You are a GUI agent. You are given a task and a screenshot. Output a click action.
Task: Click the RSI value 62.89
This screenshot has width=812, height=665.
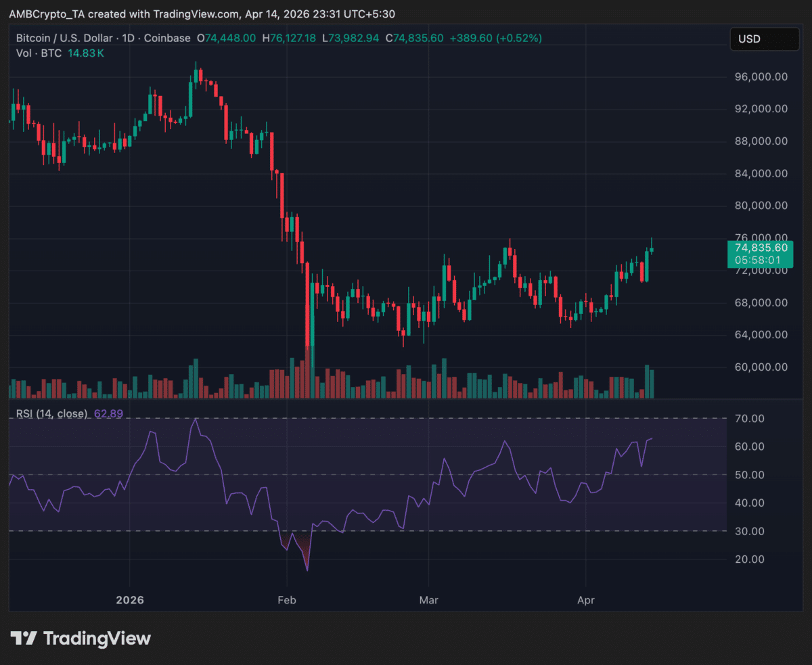coord(109,413)
